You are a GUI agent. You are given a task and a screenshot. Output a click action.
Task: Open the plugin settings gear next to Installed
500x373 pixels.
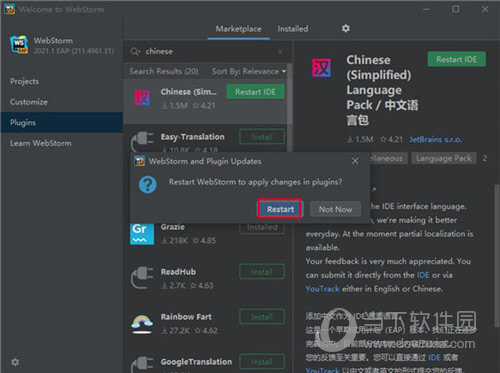click(346, 28)
